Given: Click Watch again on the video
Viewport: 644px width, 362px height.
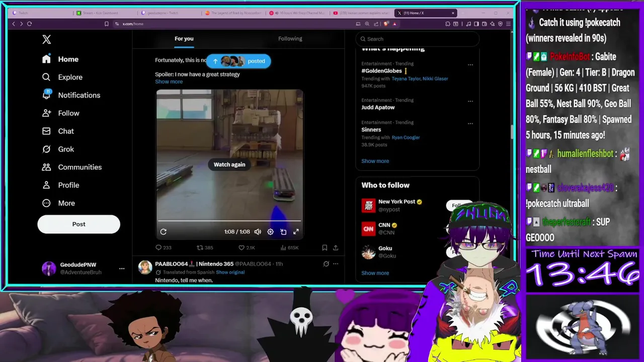Looking at the screenshot, I should (x=229, y=164).
